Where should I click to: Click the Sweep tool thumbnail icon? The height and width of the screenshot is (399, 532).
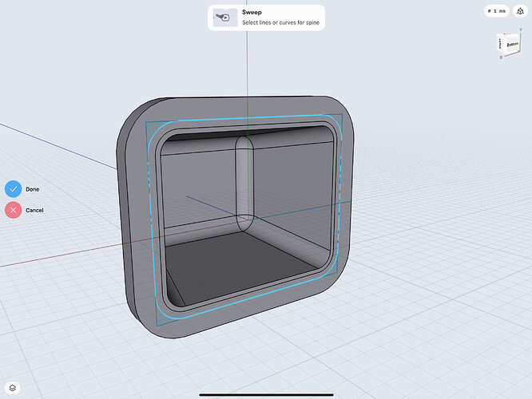click(225, 18)
